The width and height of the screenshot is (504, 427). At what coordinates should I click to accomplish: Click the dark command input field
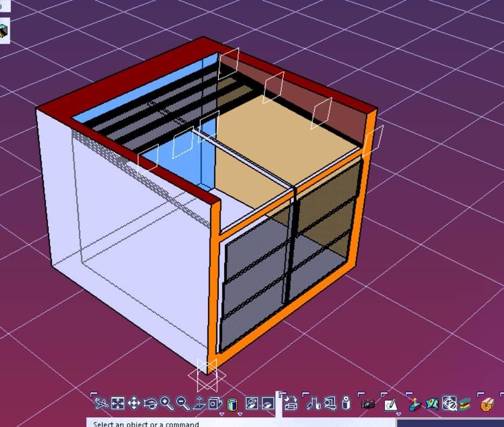point(450,423)
